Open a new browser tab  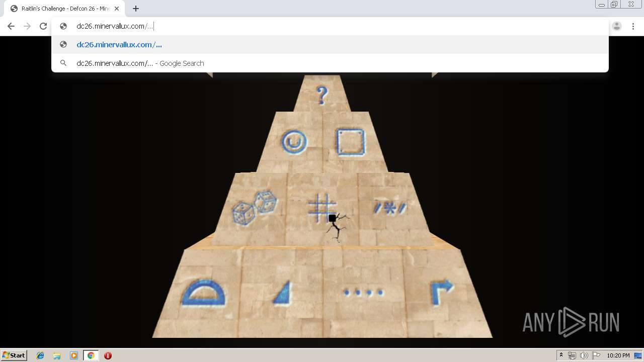(x=136, y=9)
